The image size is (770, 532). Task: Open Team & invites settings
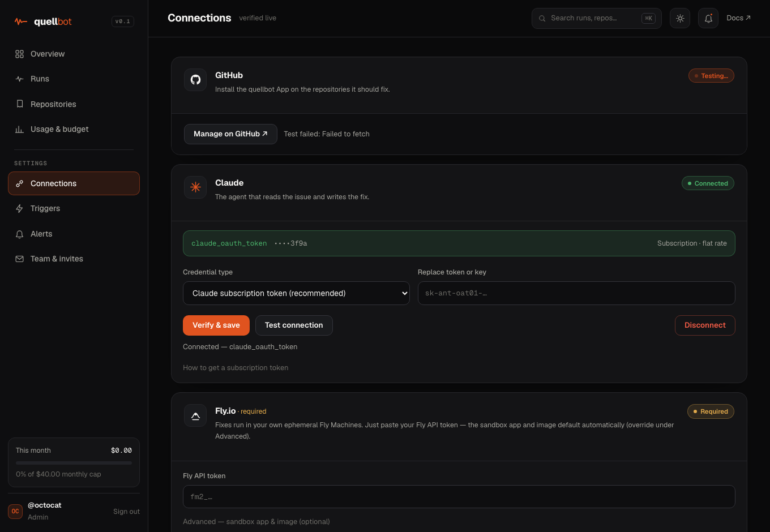[x=74, y=259]
